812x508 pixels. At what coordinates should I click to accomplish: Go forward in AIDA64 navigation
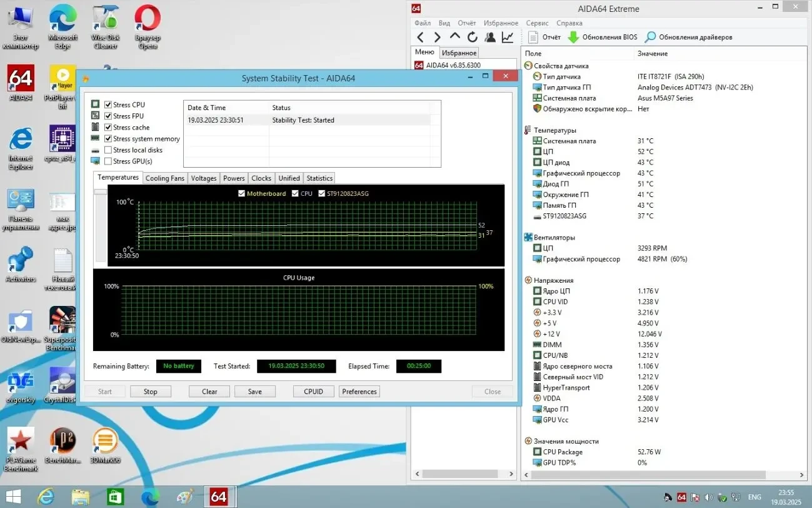(438, 37)
